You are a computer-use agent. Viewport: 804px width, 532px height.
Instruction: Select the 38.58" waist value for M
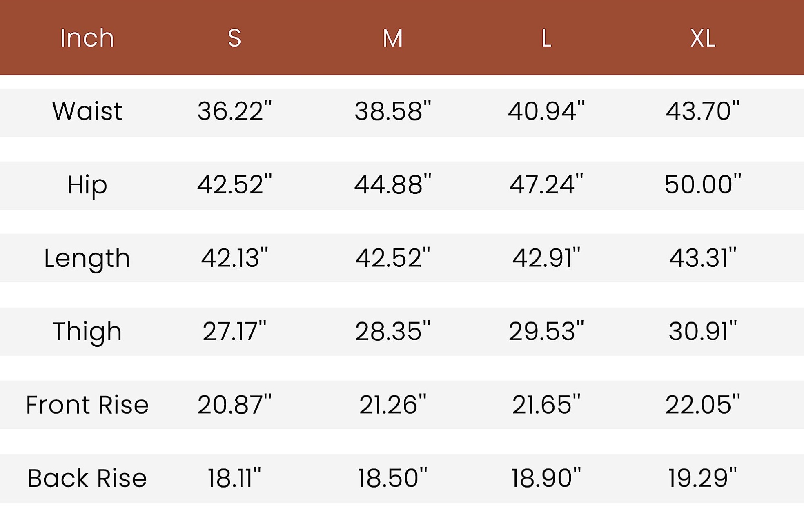point(392,111)
